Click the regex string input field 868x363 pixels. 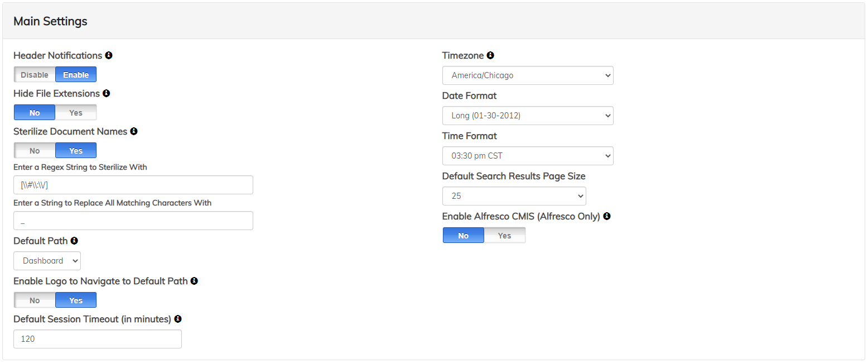pos(133,185)
